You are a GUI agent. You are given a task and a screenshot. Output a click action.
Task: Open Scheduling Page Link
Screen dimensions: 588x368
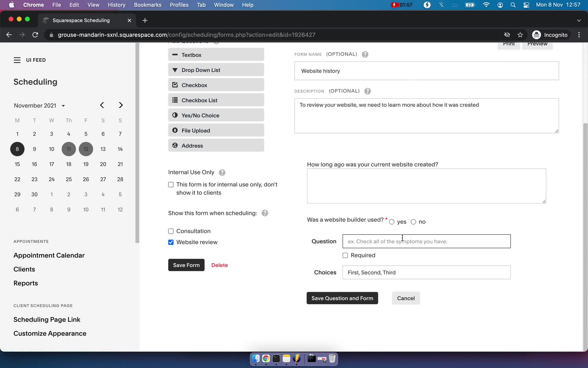click(x=47, y=320)
